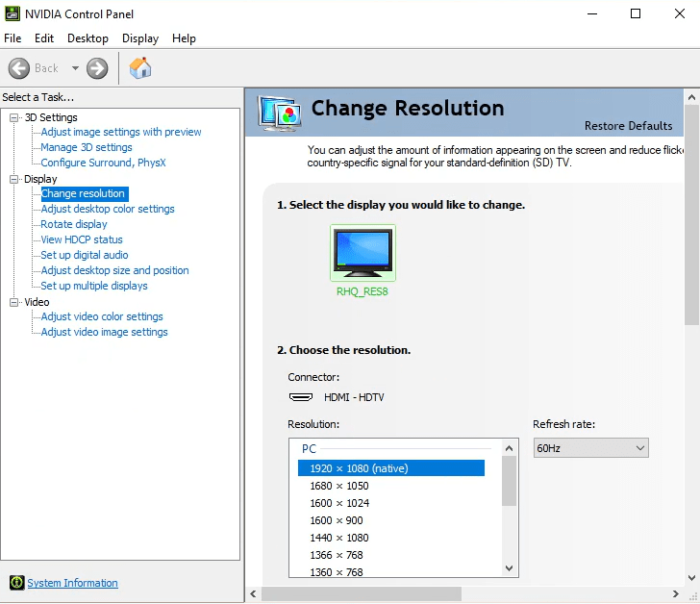Click Restore Defaults
Viewport: 700px width, 604px height.
628,126
